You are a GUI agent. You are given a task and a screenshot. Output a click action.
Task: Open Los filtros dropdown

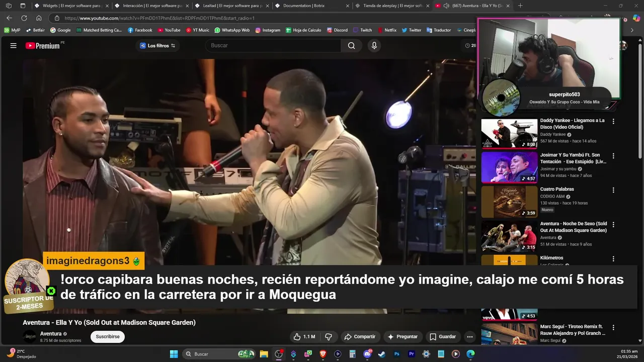pos(157,46)
